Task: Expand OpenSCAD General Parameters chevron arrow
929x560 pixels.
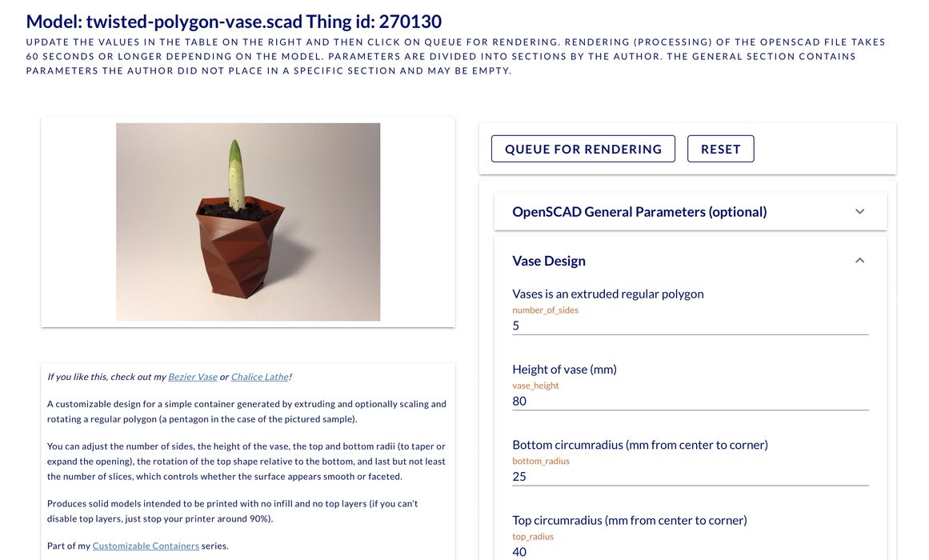Action: (859, 212)
